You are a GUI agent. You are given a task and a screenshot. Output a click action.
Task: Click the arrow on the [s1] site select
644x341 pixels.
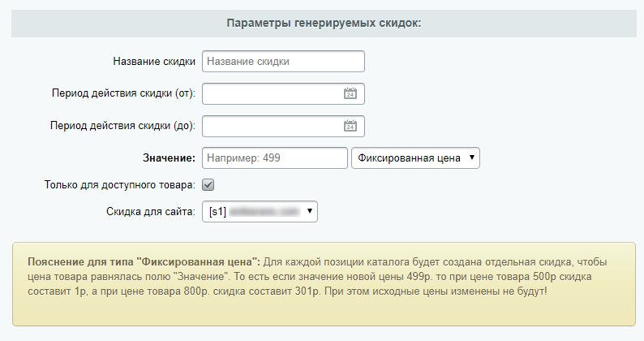[x=309, y=212]
